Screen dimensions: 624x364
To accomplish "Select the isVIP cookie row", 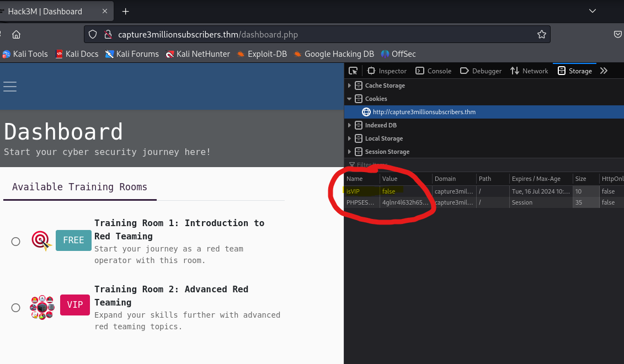I will coord(364,191).
